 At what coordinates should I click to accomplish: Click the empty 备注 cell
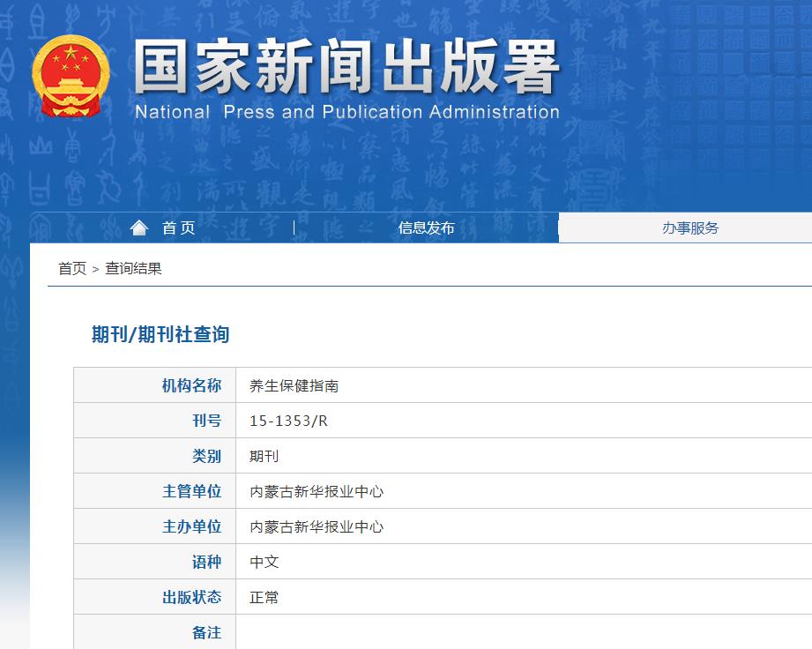click(441, 632)
